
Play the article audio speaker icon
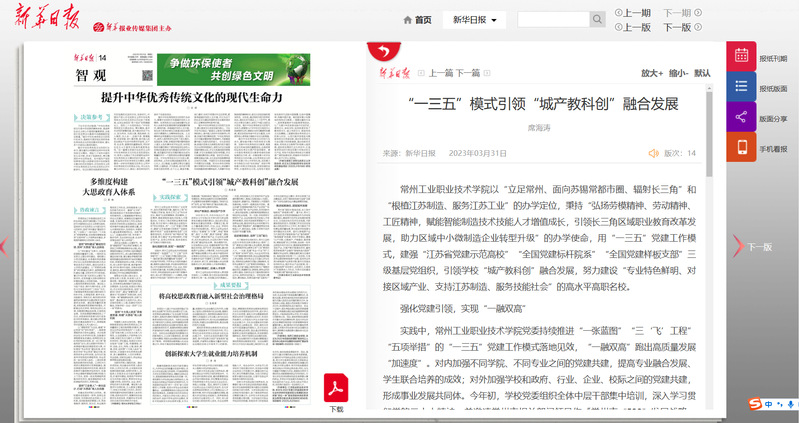tap(654, 153)
